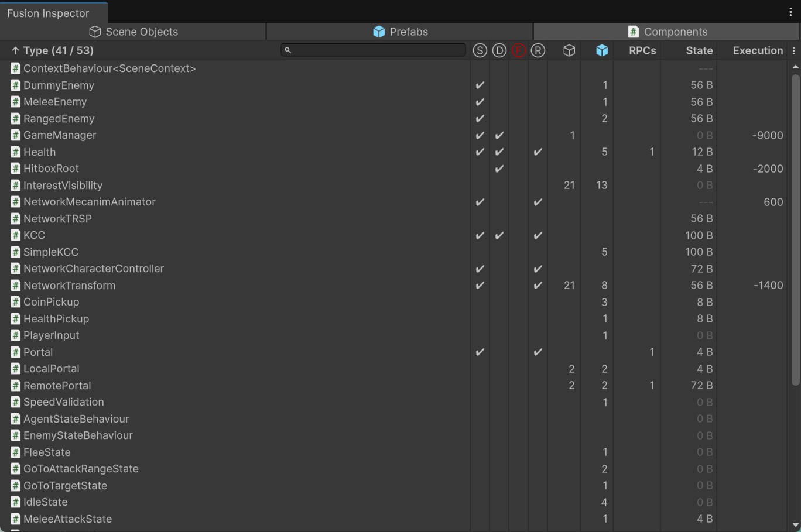Viewport: 801px width, 532px height.
Task: Sort by the State column header
Action: 699,50
